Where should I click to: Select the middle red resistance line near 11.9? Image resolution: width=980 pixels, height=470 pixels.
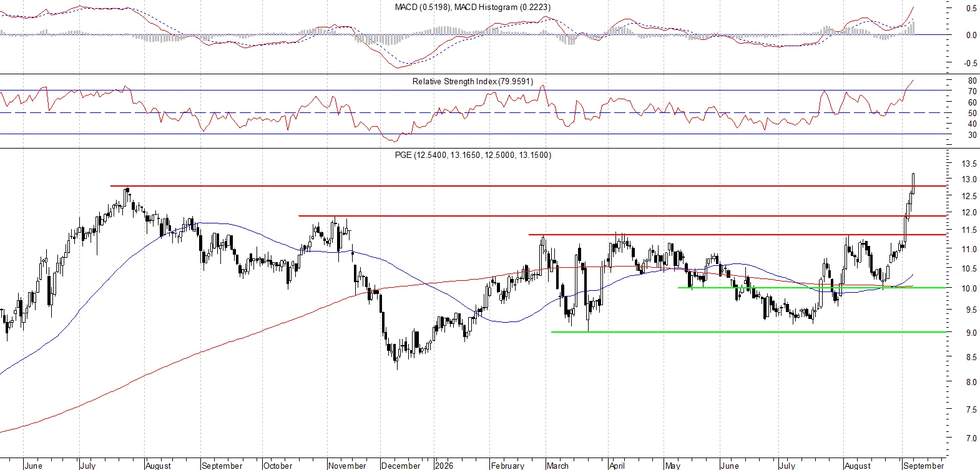pos(622,216)
